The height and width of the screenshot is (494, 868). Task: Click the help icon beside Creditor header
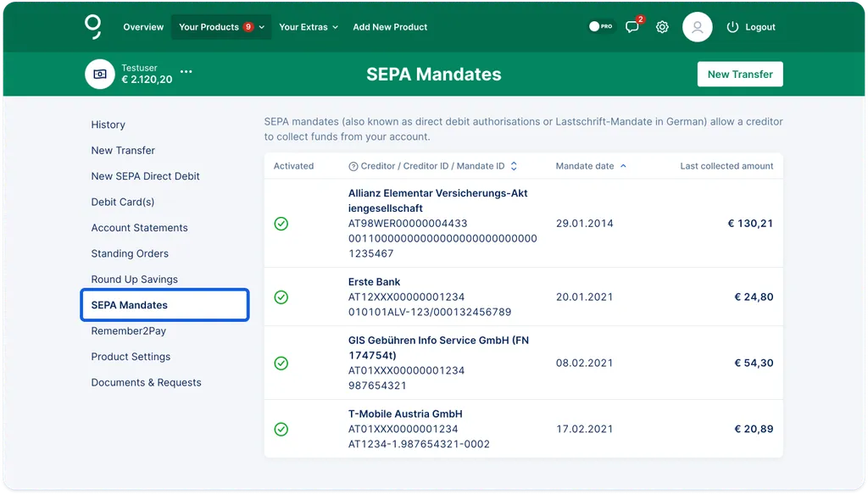pyautogui.click(x=353, y=167)
